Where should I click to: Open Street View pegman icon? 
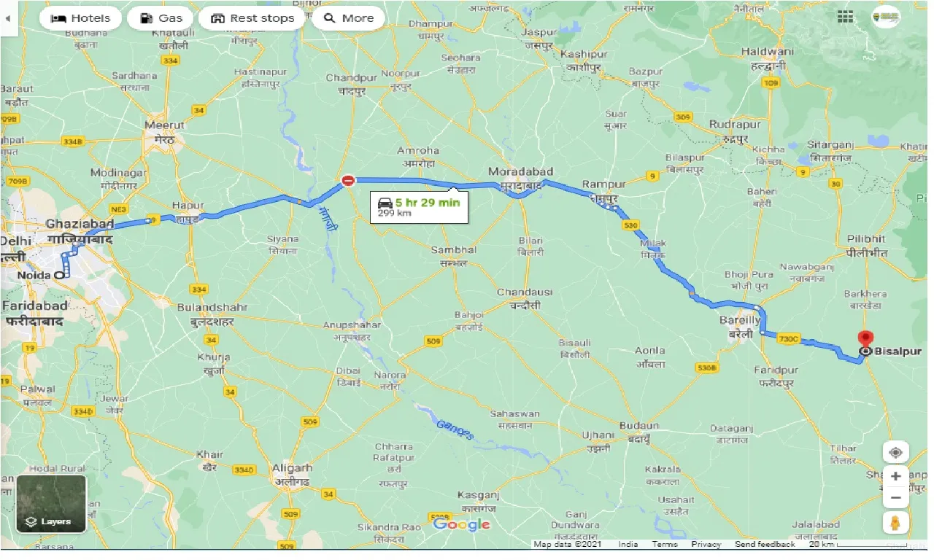[x=895, y=523]
